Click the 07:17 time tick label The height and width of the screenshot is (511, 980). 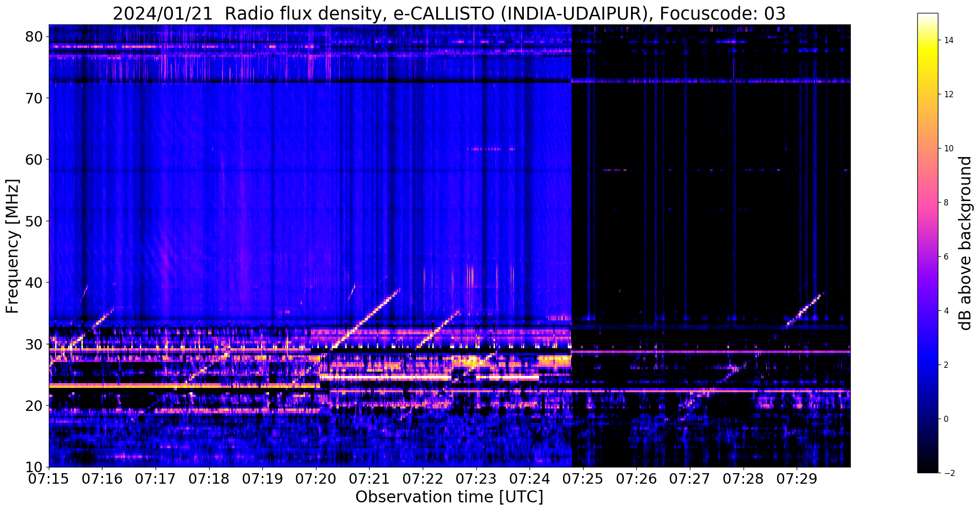156,479
